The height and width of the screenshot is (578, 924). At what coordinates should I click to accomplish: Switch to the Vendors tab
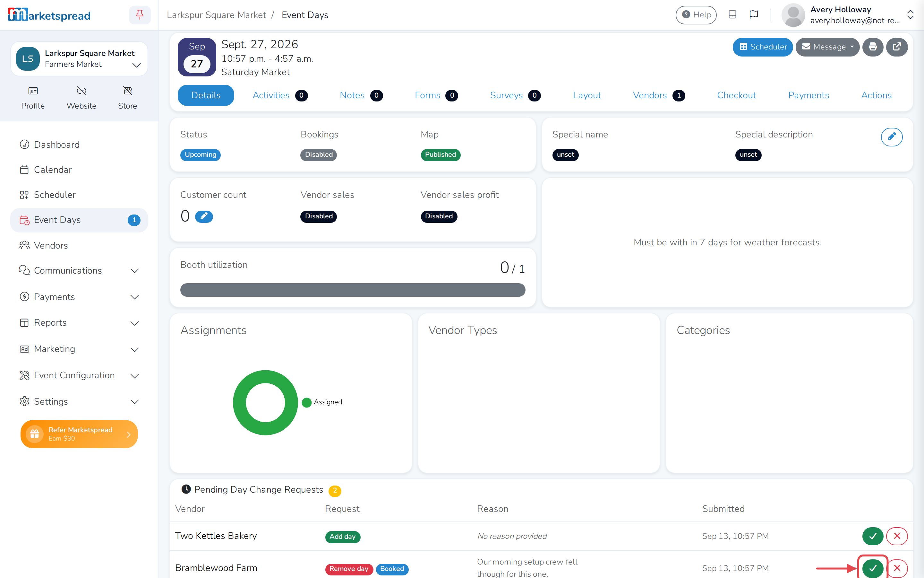tap(659, 95)
